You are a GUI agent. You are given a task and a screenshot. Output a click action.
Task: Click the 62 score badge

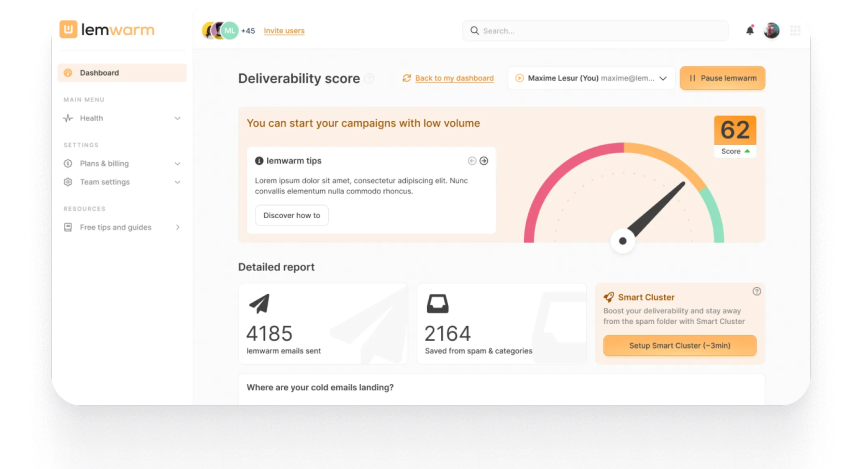[735, 136]
